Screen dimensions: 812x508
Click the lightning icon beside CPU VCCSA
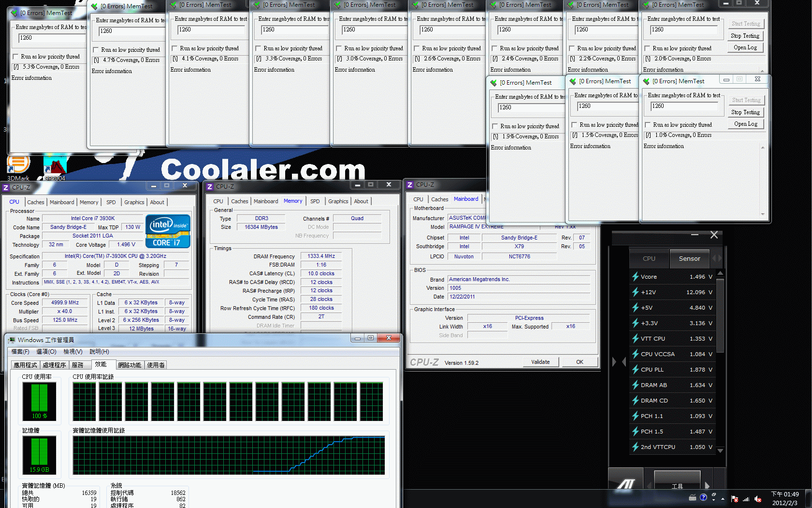pos(636,354)
